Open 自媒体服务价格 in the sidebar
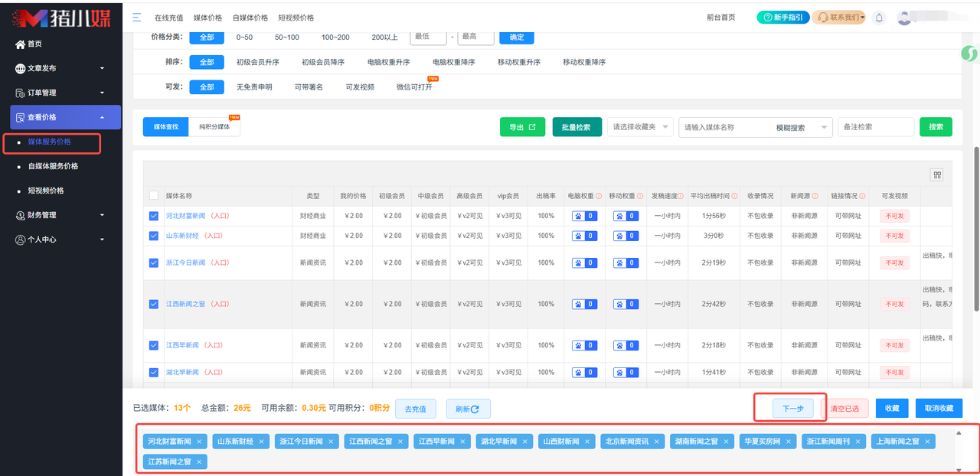 coord(53,166)
